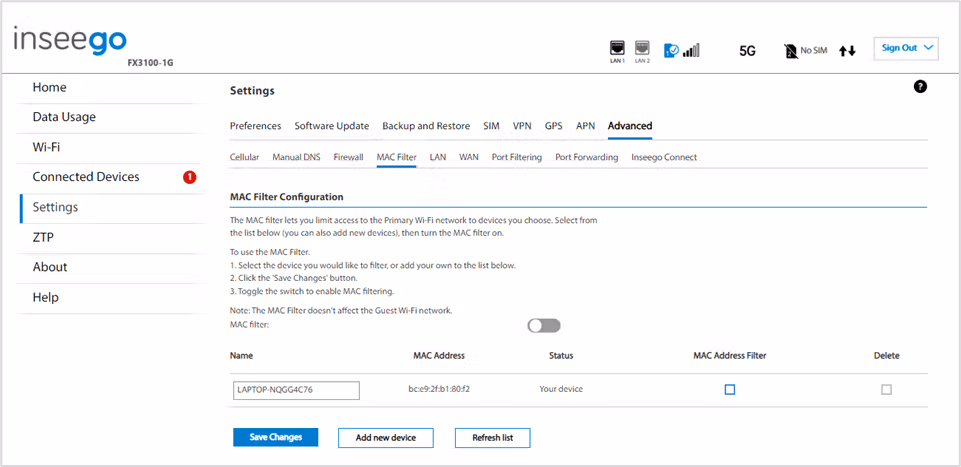Screen dimensions: 961x467
Task: Select the Advanced tab
Action: coord(630,126)
